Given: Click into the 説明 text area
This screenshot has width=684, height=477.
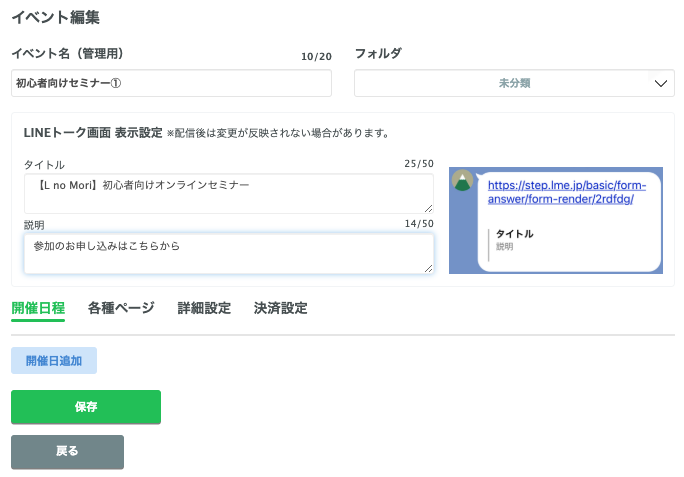Looking at the screenshot, I should point(228,253).
